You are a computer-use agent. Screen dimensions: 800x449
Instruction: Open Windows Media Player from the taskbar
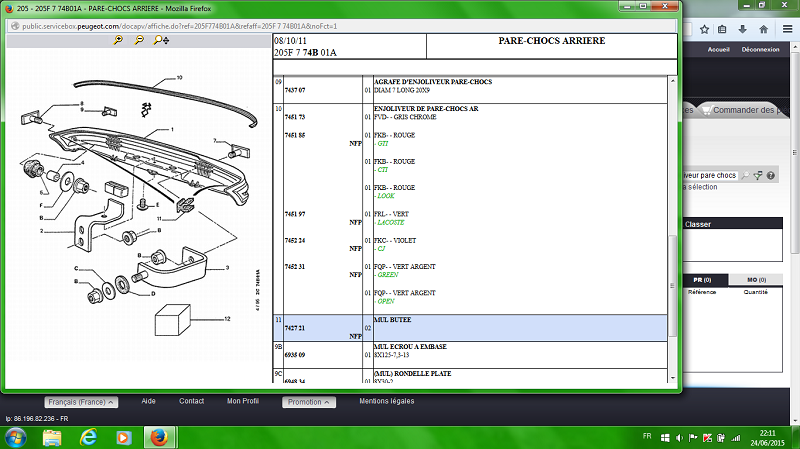[123, 438]
